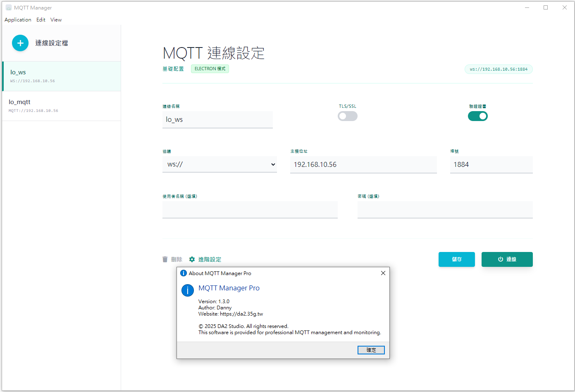575x392 pixels.
Task: Select the lo_mqtt connection profile
Action: [61, 106]
